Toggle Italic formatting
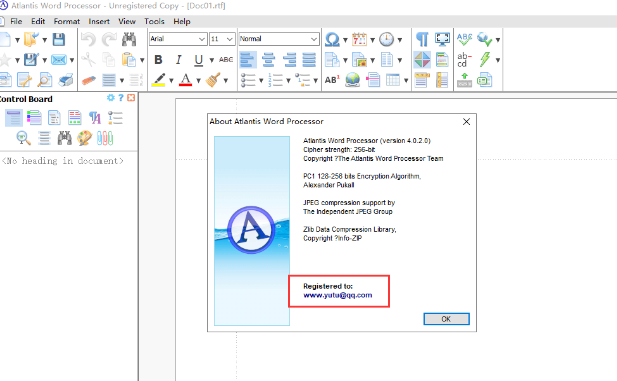Viewport: 617px width, 381px height. click(178, 59)
